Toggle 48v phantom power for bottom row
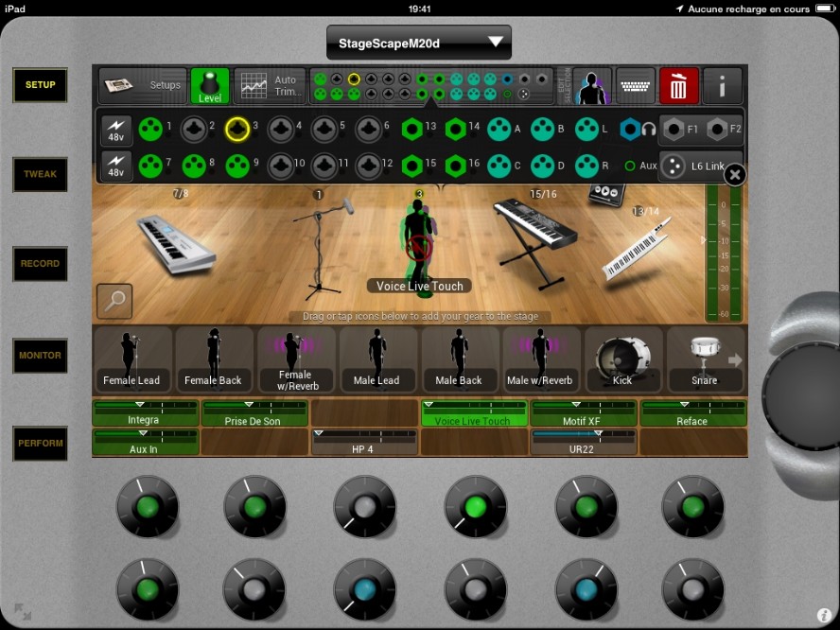The width and height of the screenshot is (840, 630). point(116,166)
